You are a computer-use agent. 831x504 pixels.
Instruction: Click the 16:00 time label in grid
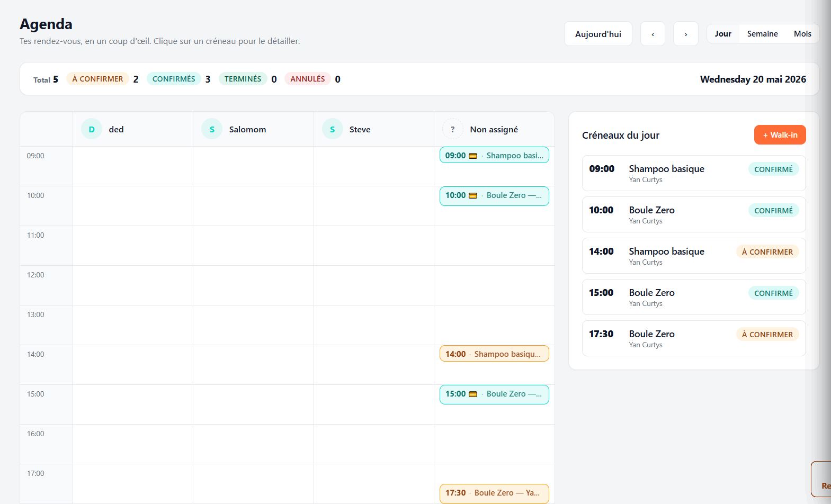(x=35, y=434)
